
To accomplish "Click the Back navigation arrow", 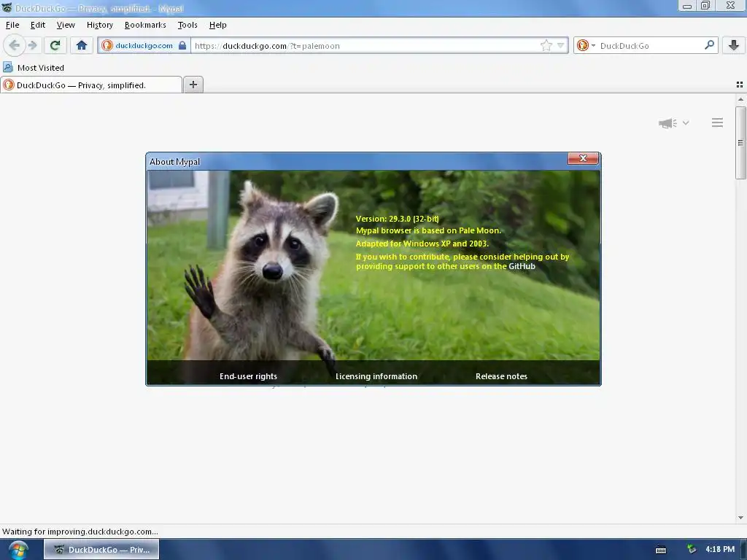I will click(x=15, y=45).
